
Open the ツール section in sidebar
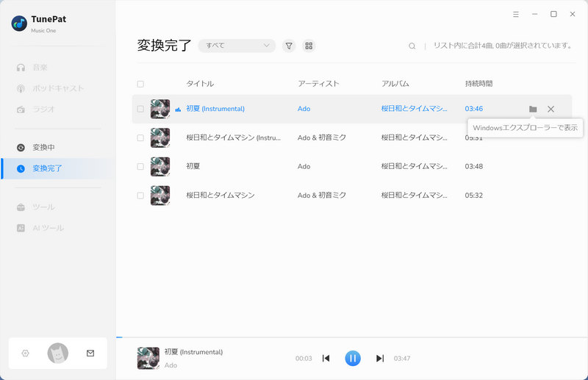tap(35, 207)
